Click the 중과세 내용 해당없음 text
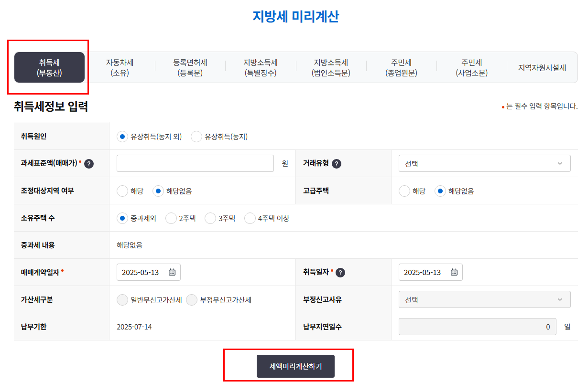Image resolution: width=588 pixels, height=382 pixels. pyautogui.click(x=130, y=245)
